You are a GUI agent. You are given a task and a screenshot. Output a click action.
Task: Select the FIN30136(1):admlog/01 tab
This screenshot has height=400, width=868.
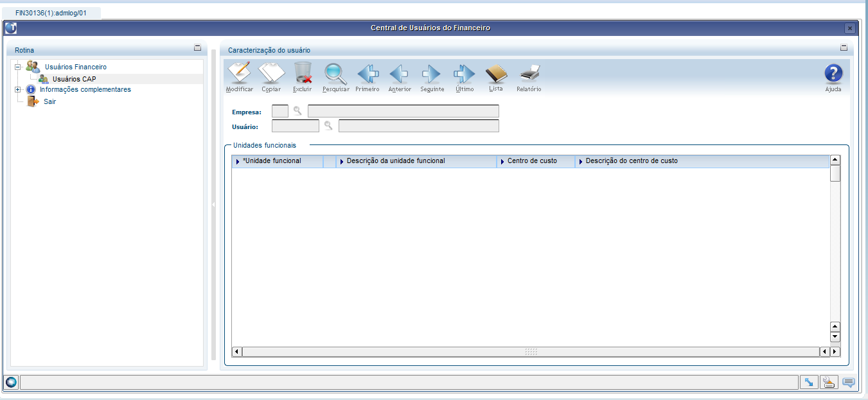(51, 13)
